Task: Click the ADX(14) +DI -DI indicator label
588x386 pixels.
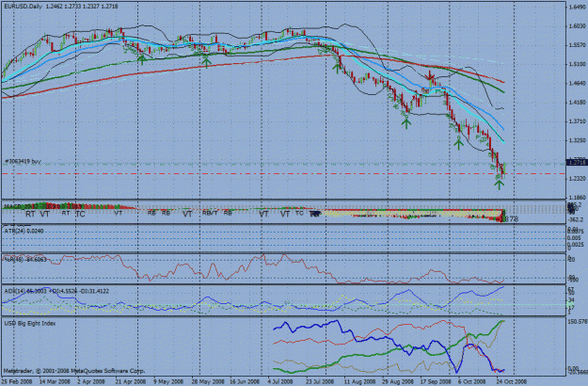Action: 56,291
